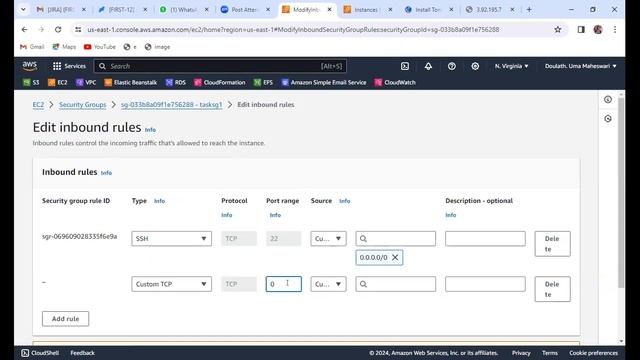Image resolution: width=640 pixels, height=360 pixels.
Task: Switch to the Post Attendance tab
Action: (x=244, y=9)
